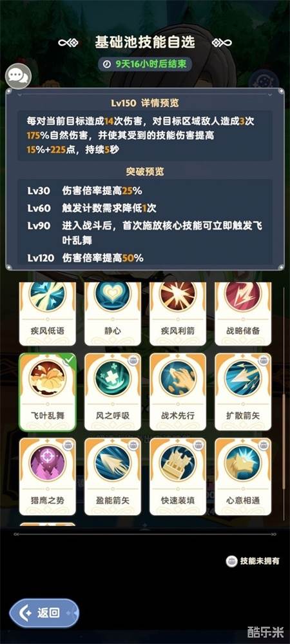Click the 返回 back button

pyautogui.click(x=44, y=613)
